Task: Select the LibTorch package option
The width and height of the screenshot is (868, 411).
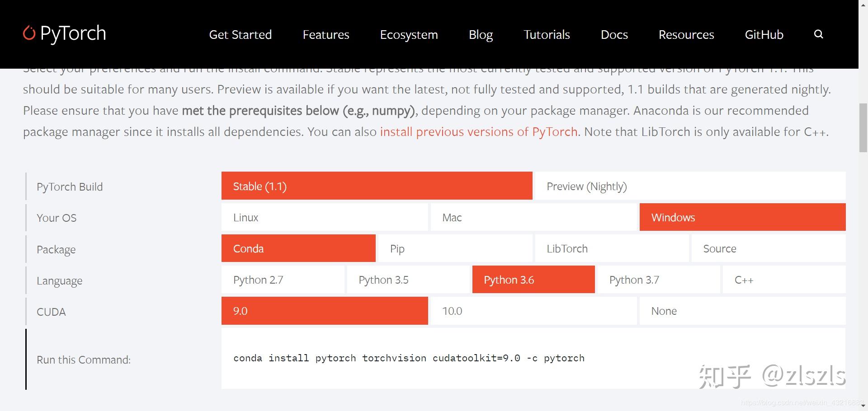Action: point(611,248)
